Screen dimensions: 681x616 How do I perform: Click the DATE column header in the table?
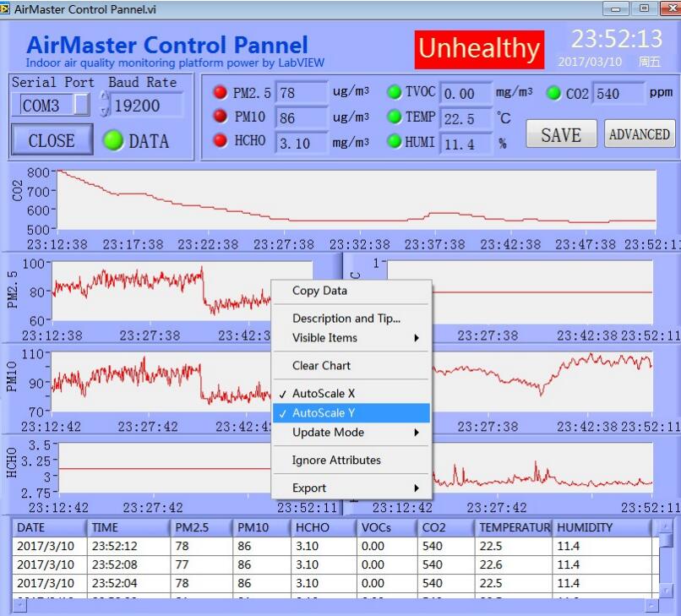tap(49, 527)
